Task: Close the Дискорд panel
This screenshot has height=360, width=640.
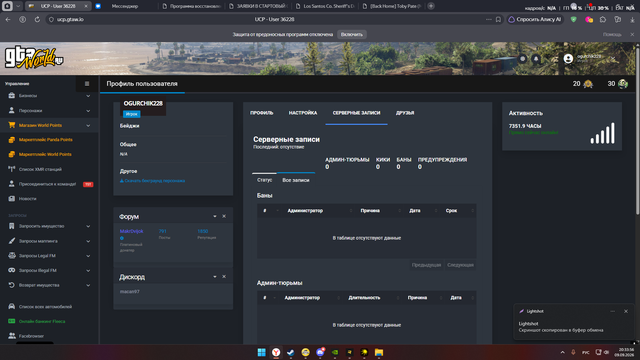Action: tap(224, 277)
